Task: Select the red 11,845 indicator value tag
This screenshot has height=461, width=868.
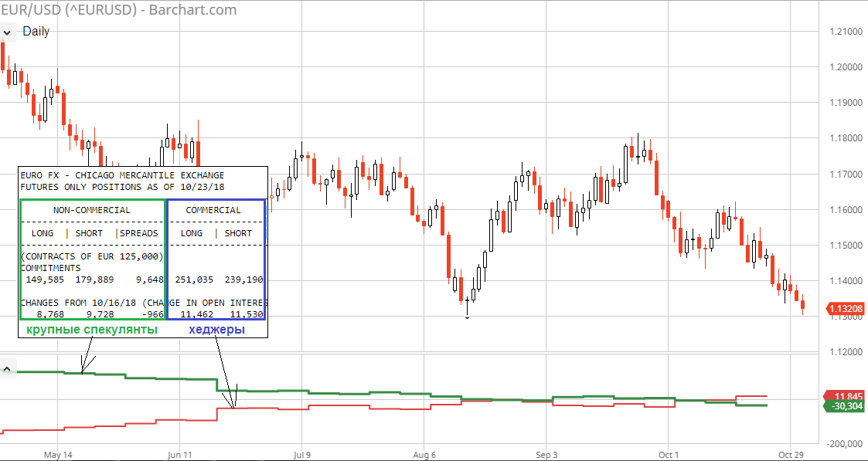Action: pyautogui.click(x=846, y=395)
